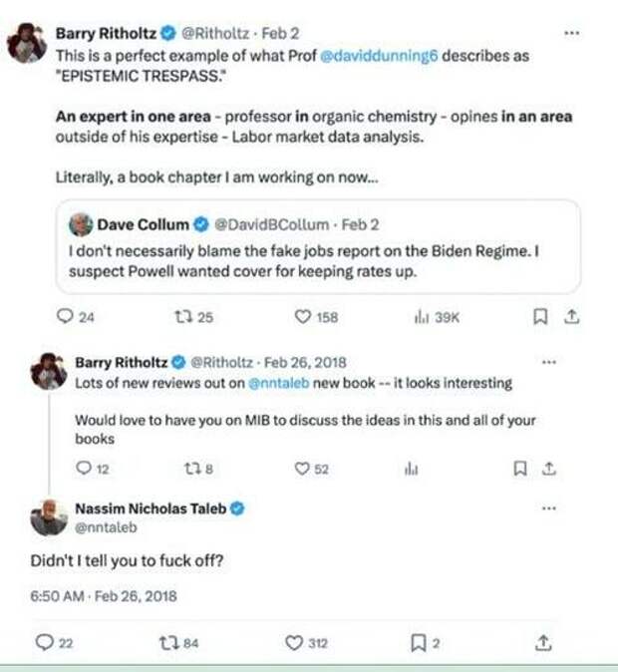Like Taleb's reply with 312 likes
Viewport: 618px width, 672px height.
click(x=294, y=643)
